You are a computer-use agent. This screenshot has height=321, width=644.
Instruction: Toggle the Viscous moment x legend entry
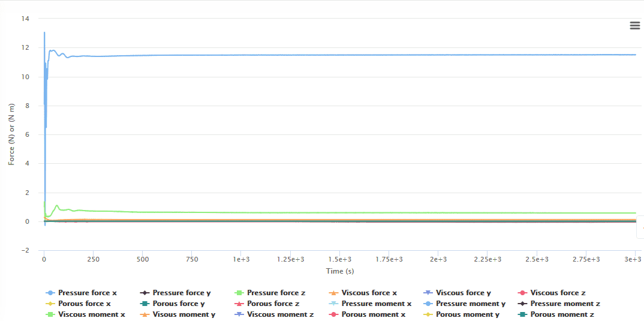(x=85, y=314)
